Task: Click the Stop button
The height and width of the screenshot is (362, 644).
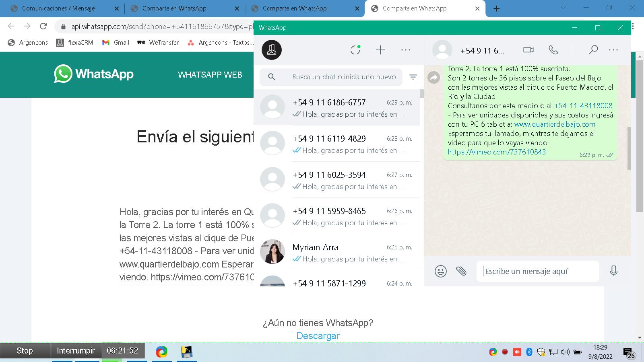Action: pos(25,351)
